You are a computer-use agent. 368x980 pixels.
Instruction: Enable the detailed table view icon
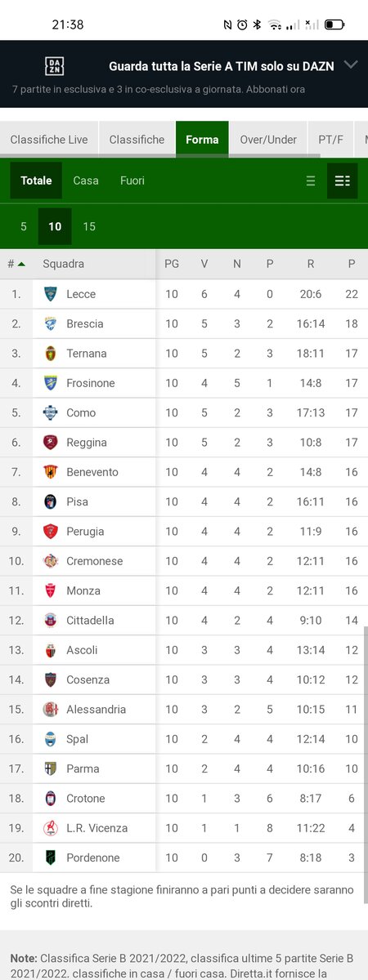(343, 181)
